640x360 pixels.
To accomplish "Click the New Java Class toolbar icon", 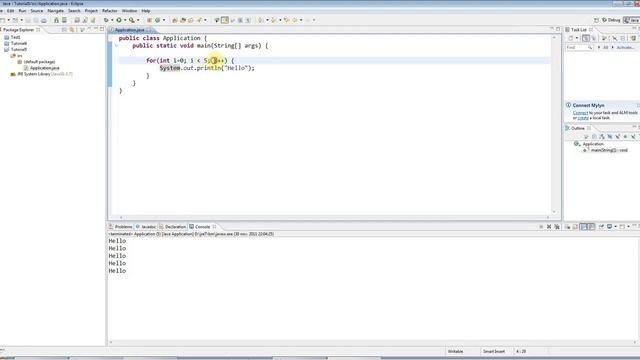I will 158,20.
